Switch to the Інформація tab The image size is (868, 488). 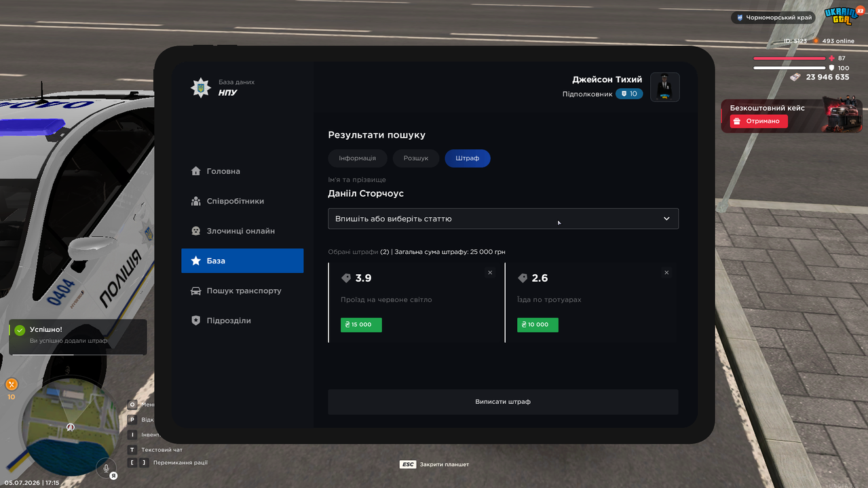click(x=358, y=158)
